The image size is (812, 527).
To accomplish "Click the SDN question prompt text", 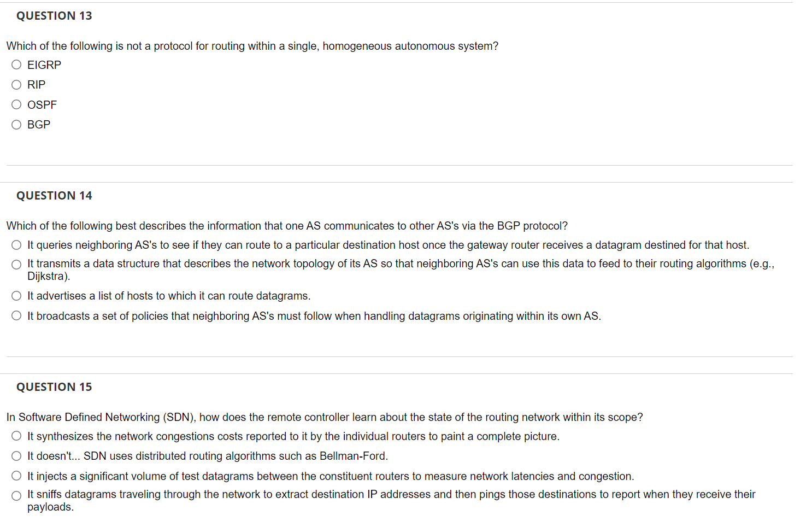I will click(325, 417).
